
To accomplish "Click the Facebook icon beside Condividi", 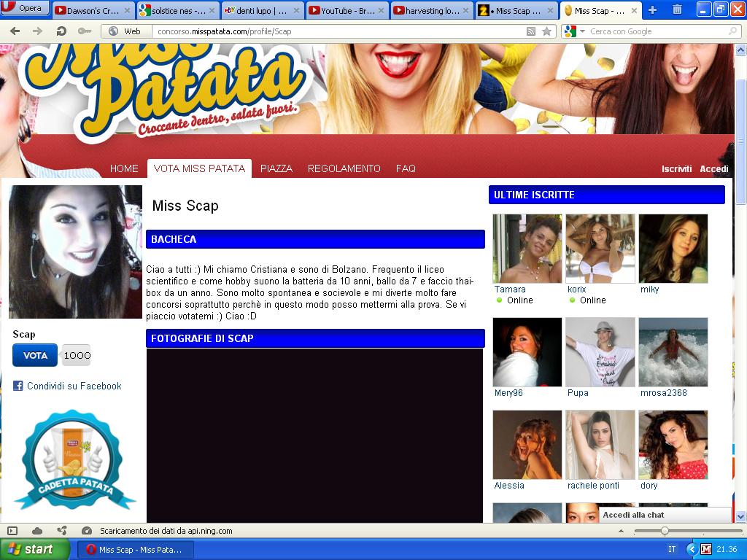I will [18, 386].
